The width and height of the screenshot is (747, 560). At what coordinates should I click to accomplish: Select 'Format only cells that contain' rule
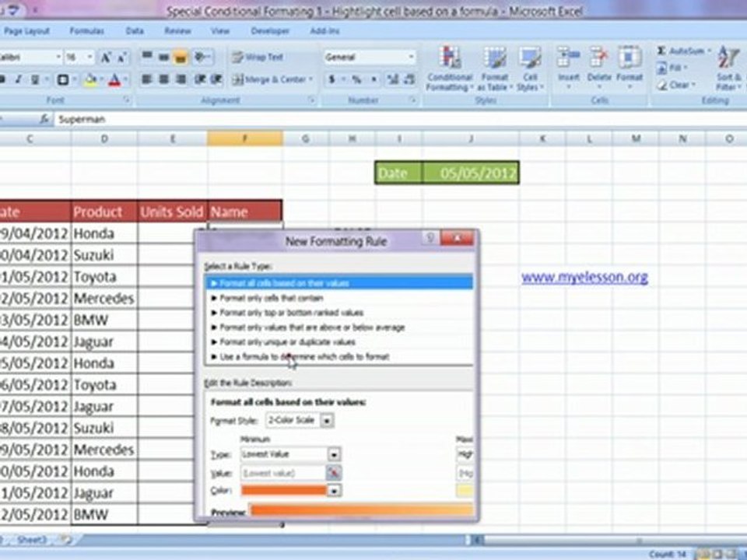339,298
